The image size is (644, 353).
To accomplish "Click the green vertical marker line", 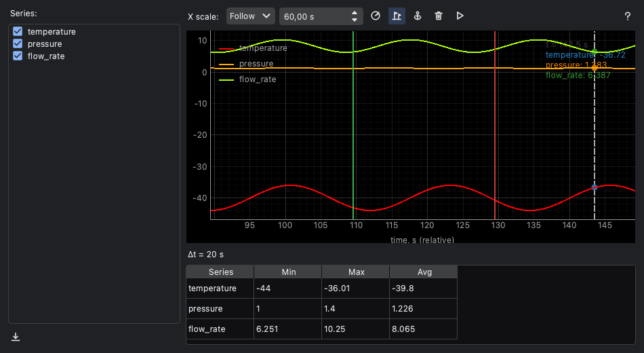I will (x=353, y=125).
